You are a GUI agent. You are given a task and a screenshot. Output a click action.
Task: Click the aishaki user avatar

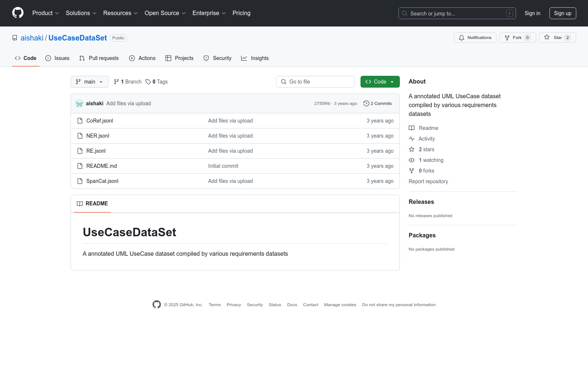(79, 103)
